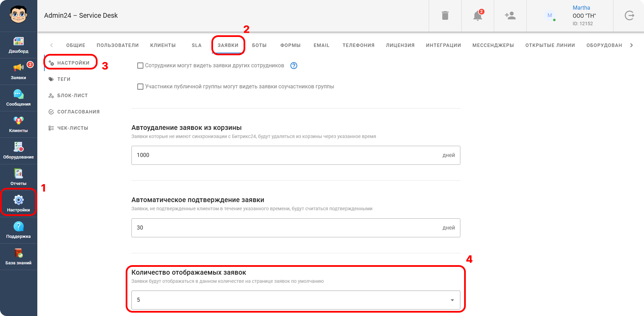
Task: Open Отчеты in the sidebar
Action: tap(18, 177)
